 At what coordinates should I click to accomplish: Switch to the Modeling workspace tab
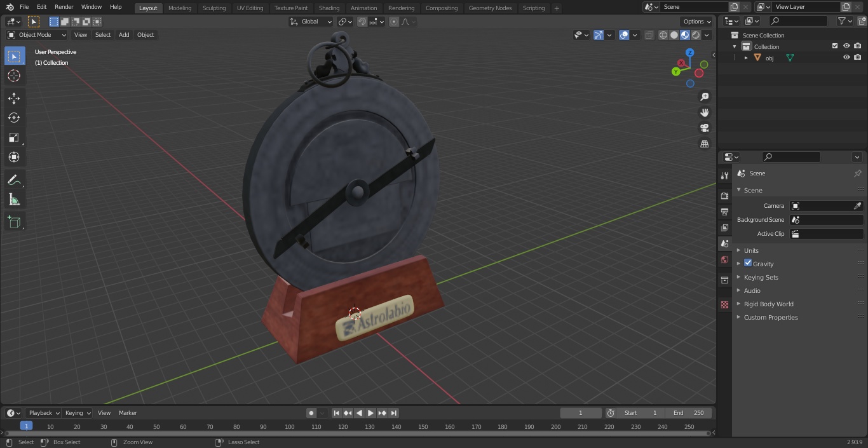point(180,8)
